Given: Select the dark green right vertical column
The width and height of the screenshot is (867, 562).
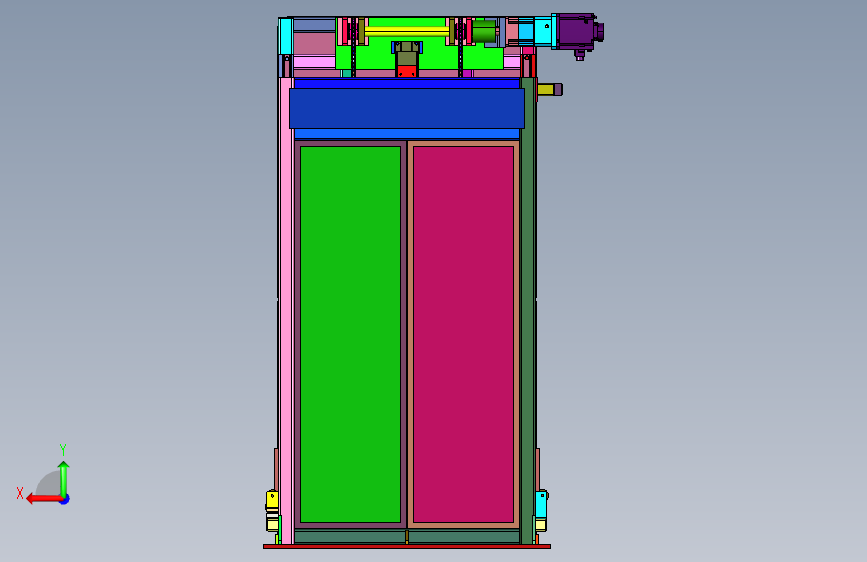Looking at the screenshot, I should (527, 310).
